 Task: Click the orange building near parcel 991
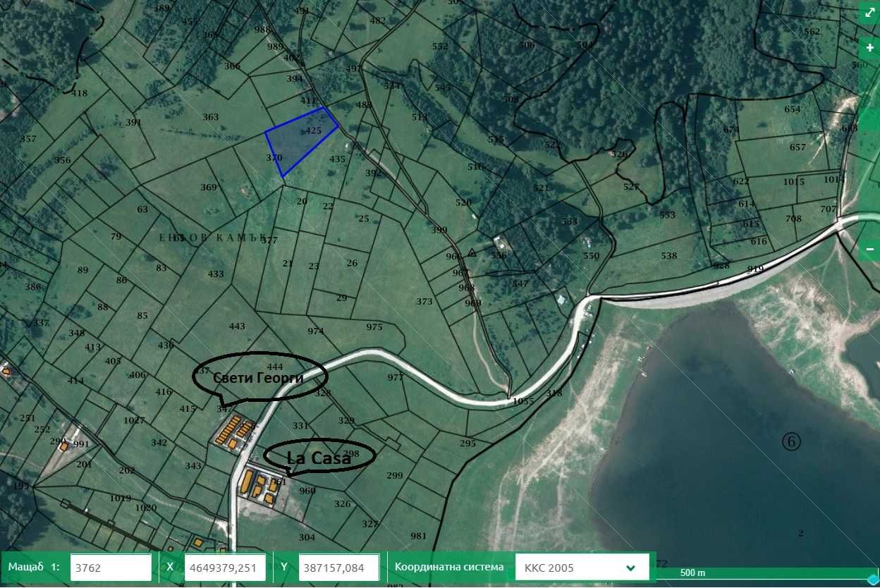click(63, 446)
